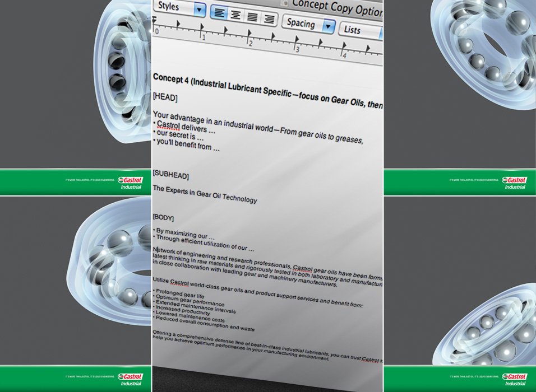The image size is (536, 392).
Task: Click the ruler tab stop at the 2 mark
Action: (x=249, y=33)
